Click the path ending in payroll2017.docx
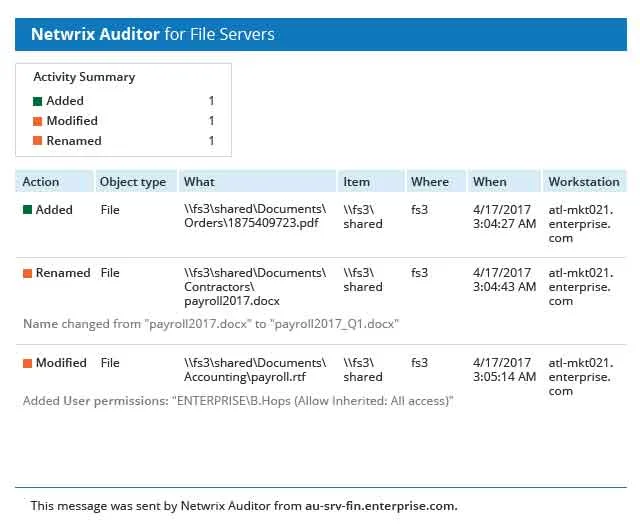 tap(255, 287)
